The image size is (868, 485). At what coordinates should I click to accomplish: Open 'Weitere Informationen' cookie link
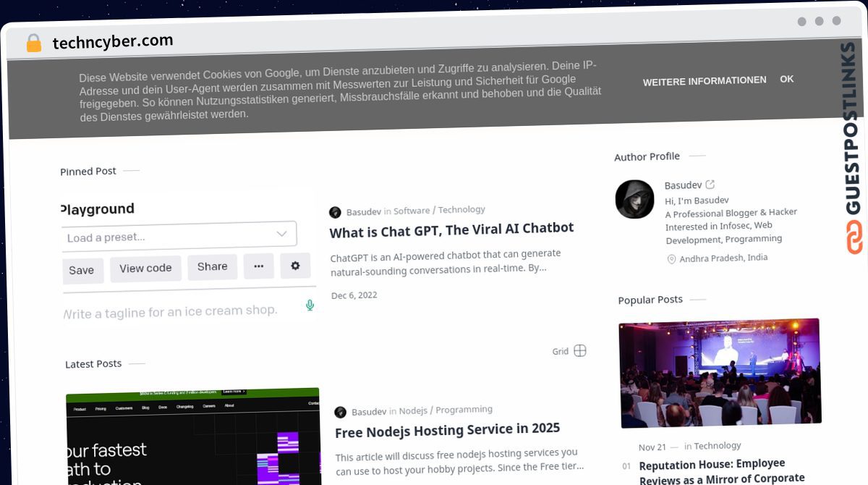click(704, 80)
